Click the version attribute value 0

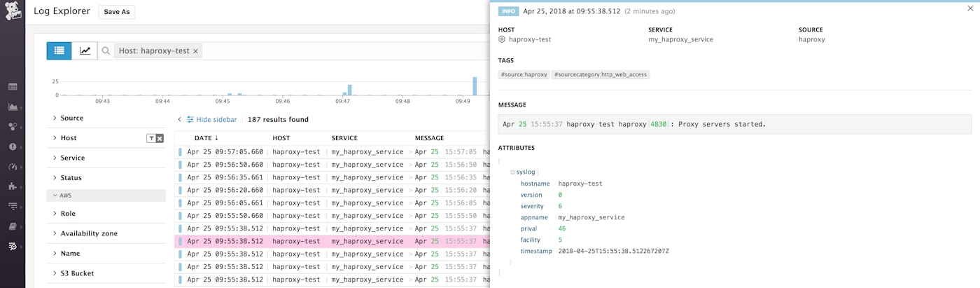tap(560, 195)
